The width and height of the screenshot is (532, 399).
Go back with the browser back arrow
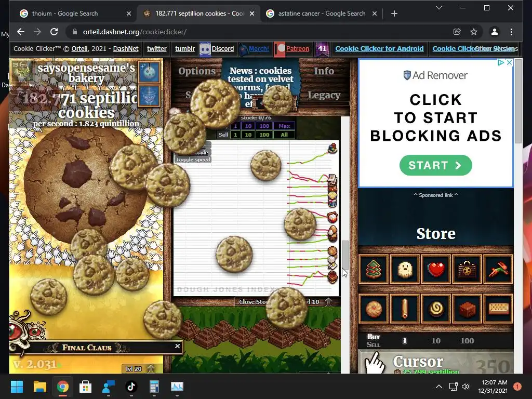[21, 32]
